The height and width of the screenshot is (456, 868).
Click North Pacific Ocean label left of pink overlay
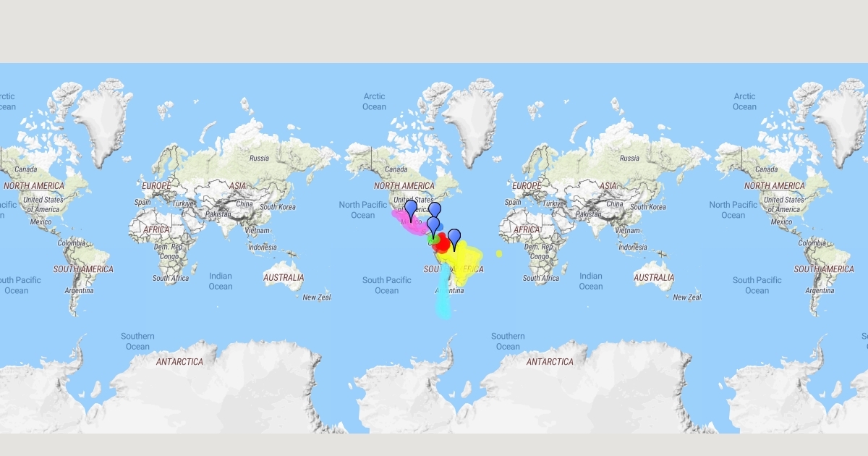coord(363,210)
